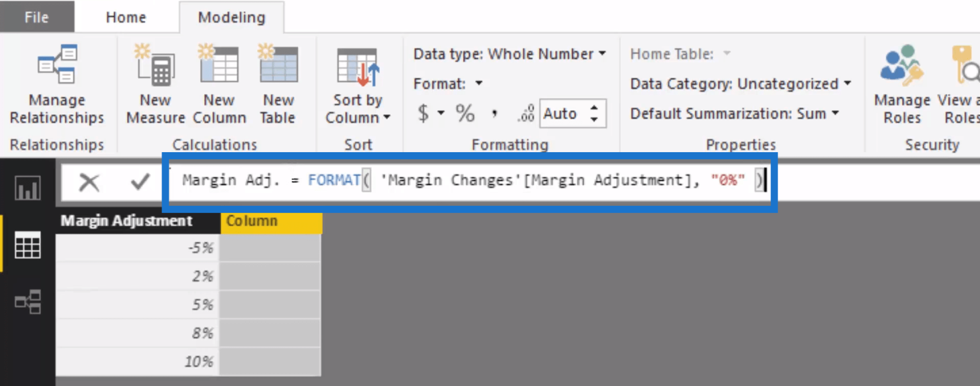Screen dimensions: 980x386
Task: Click the 10% cell
Action: tap(137, 362)
